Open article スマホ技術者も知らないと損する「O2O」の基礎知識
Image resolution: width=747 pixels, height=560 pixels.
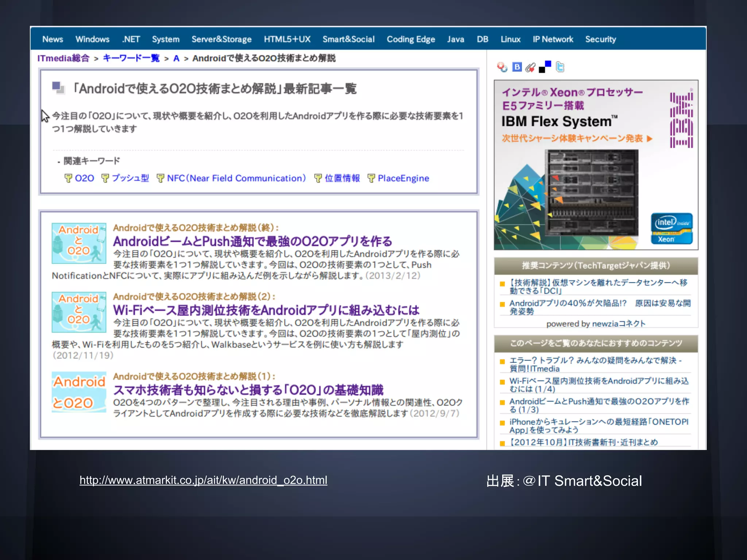248,390
